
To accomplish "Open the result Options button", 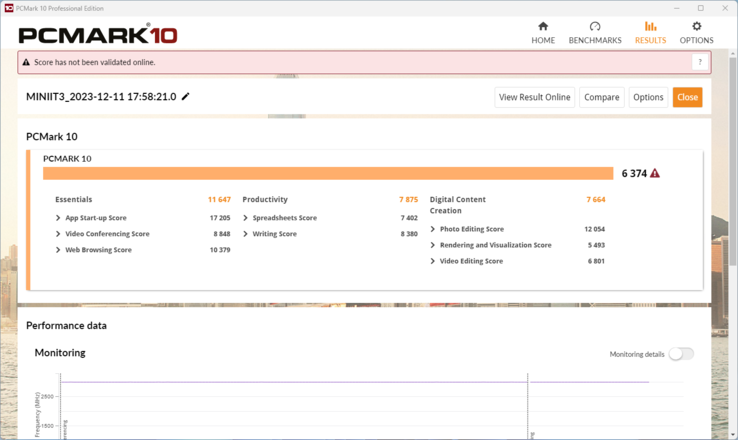I will [x=648, y=97].
